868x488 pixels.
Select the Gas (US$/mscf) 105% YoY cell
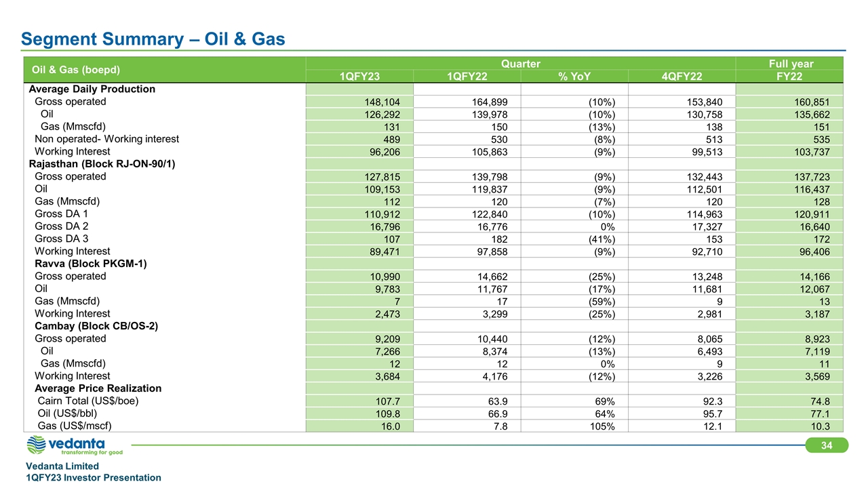(x=601, y=426)
